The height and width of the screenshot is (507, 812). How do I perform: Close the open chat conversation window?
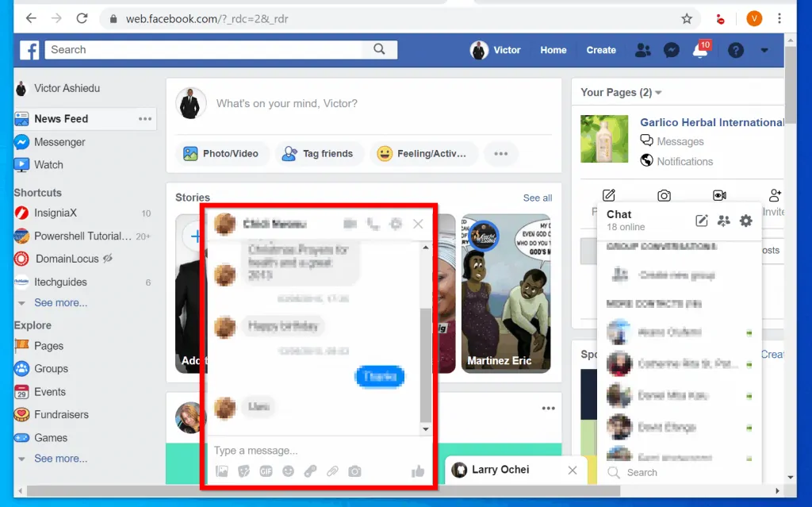pos(418,224)
